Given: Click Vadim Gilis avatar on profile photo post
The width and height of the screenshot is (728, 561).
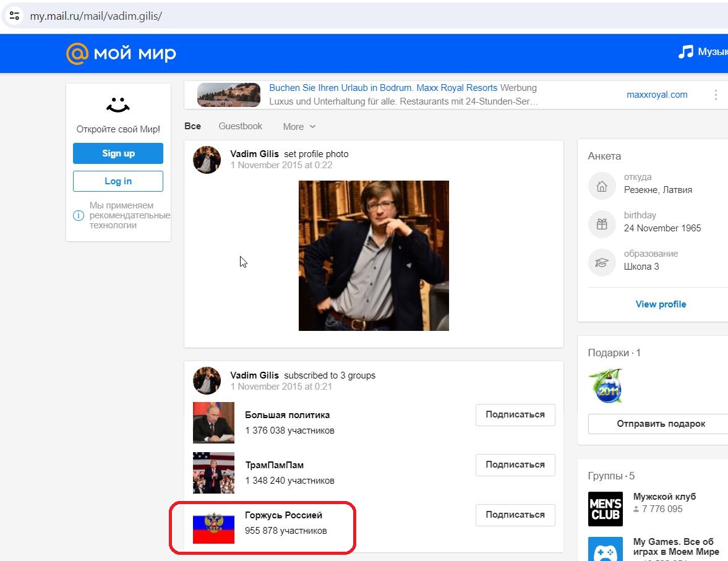Looking at the screenshot, I should coord(207,160).
